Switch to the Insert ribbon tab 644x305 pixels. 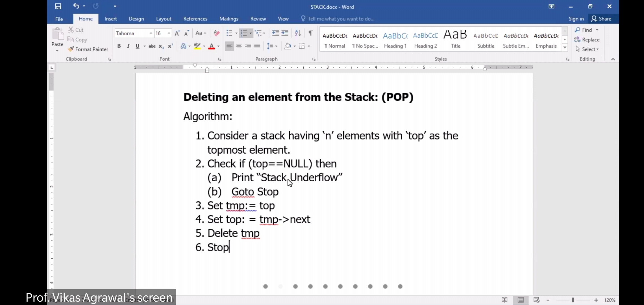point(110,19)
